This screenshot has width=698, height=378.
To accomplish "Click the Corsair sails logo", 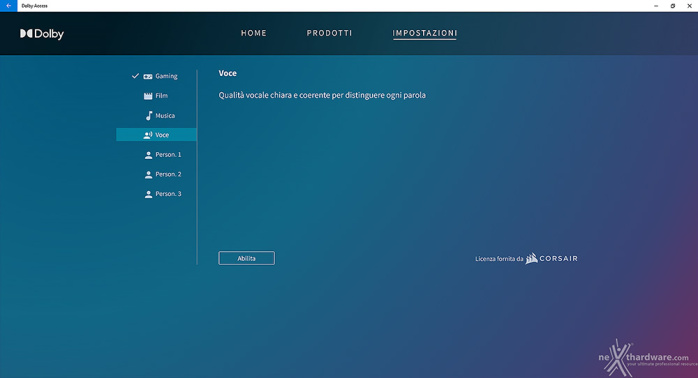I will [531, 258].
